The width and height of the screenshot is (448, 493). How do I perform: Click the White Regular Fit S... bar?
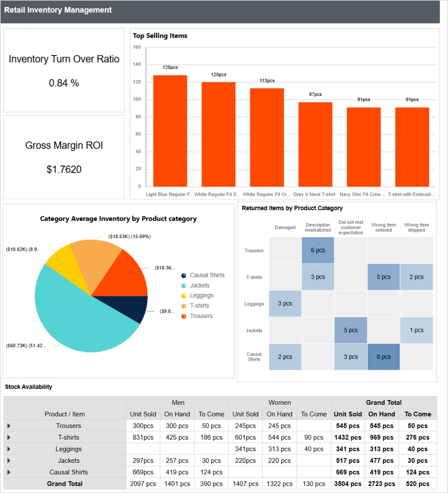point(219,134)
